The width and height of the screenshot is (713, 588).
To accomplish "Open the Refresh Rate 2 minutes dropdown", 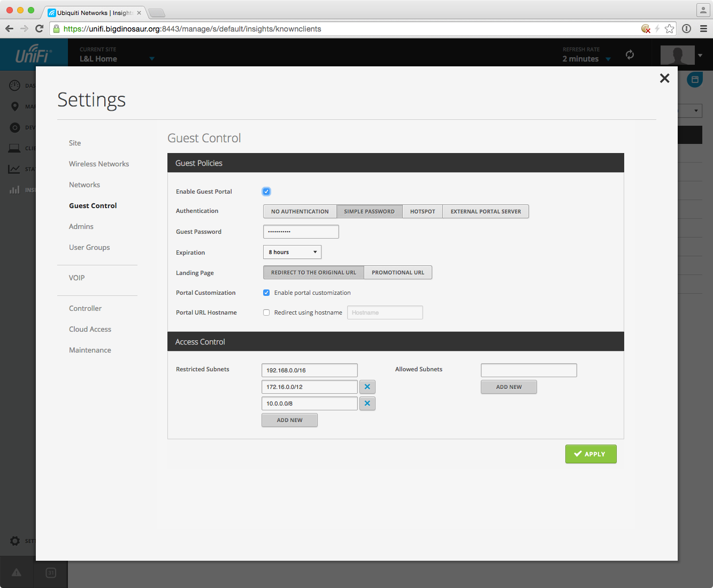I will pos(608,59).
